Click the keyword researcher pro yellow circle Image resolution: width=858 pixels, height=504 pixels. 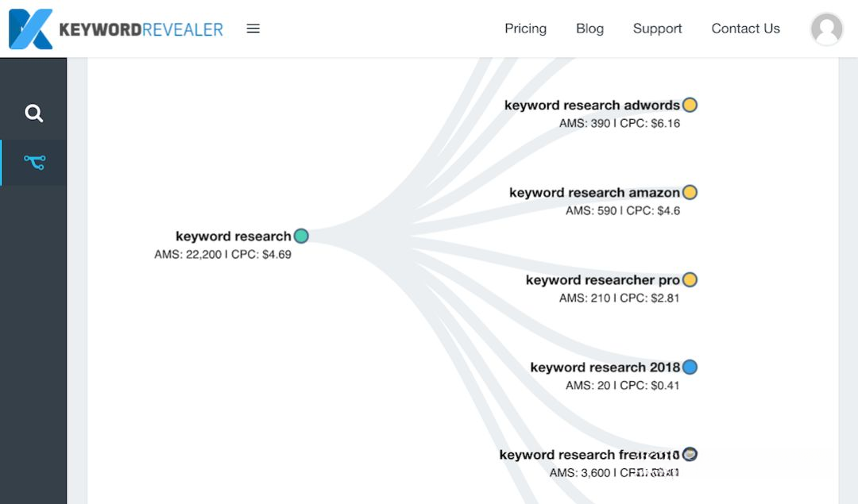coord(690,279)
